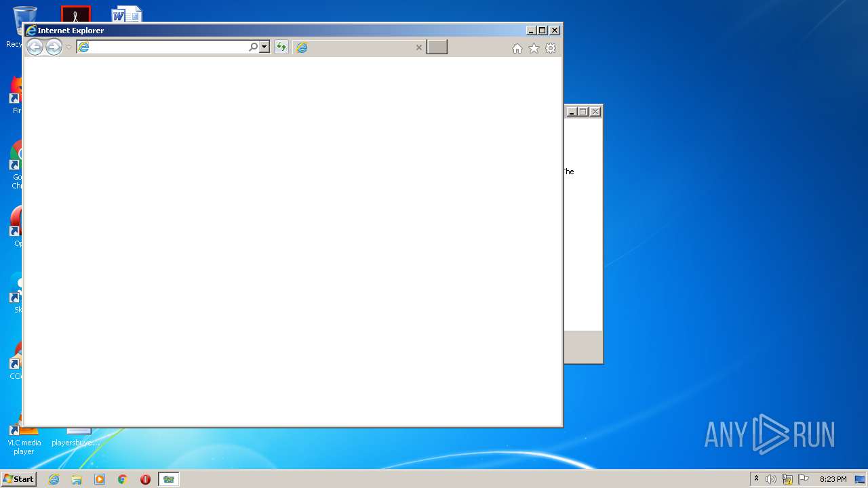Open the Adobe Reader desktop shortcut

[x=75, y=14]
